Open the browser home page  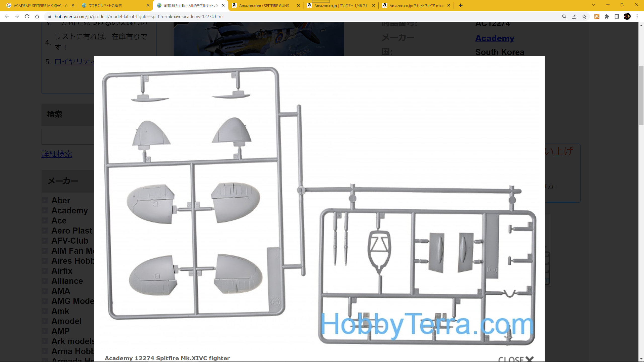coord(37,16)
